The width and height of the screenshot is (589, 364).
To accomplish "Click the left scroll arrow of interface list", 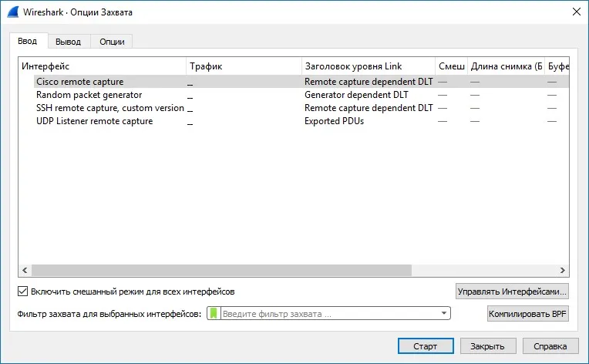I will 25,270.
